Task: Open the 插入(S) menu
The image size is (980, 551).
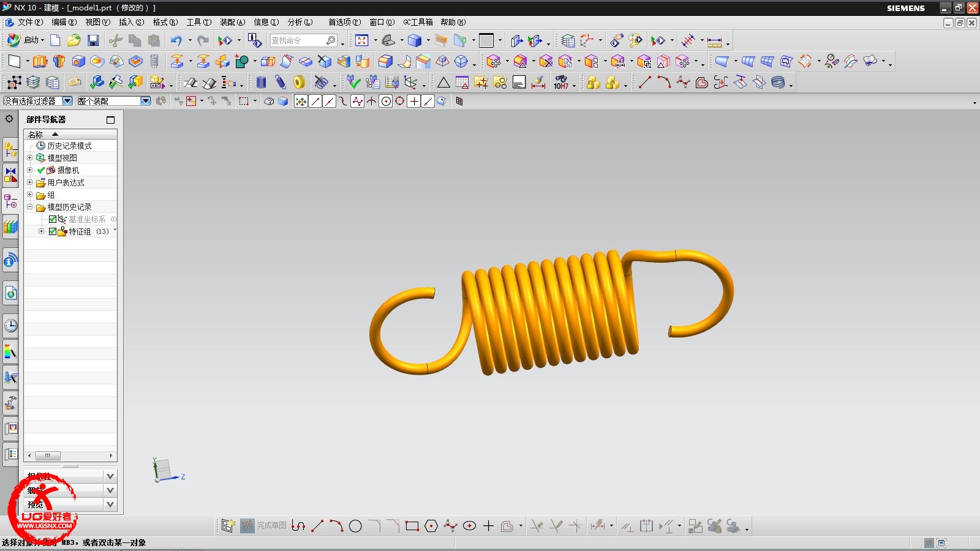Action: click(x=131, y=22)
